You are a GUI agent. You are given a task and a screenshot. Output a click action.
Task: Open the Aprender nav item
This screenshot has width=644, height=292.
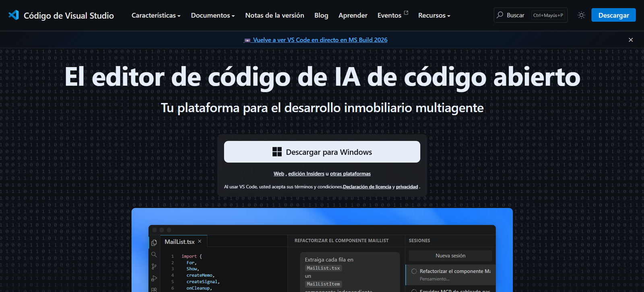[x=353, y=15]
